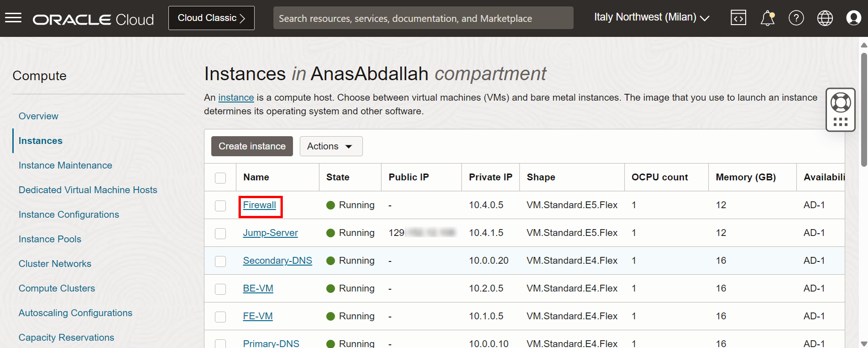The height and width of the screenshot is (348, 868).
Task: Tick the checkbox for BE-VM instance
Action: click(220, 289)
